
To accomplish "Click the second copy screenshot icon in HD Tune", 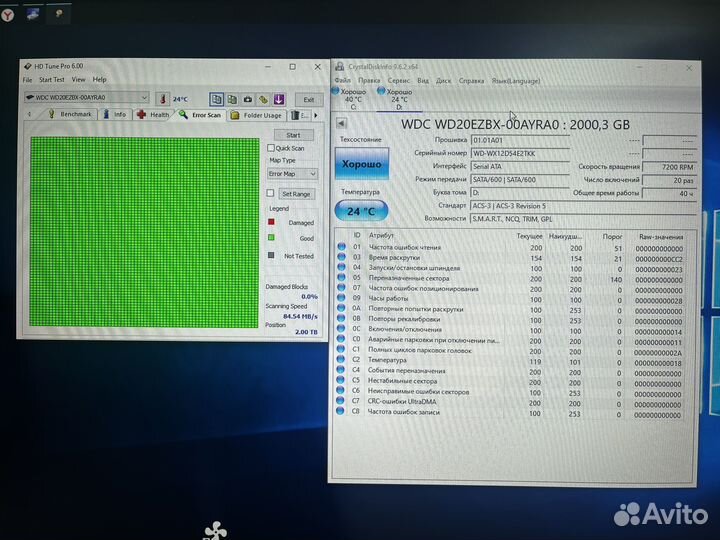I will coord(232,99).
